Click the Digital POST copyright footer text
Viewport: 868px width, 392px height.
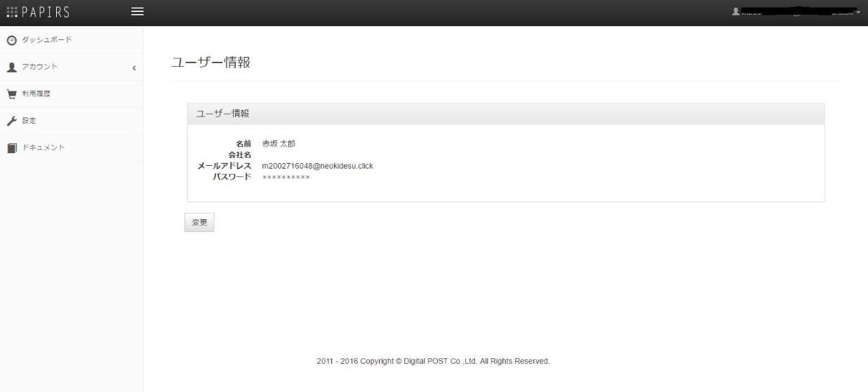(433, 361)
